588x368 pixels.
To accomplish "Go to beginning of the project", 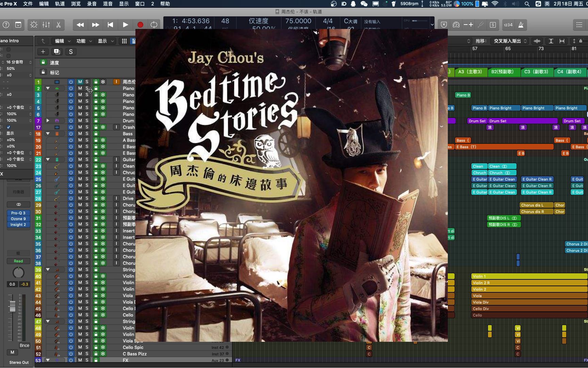I will (x=110, y=25).
